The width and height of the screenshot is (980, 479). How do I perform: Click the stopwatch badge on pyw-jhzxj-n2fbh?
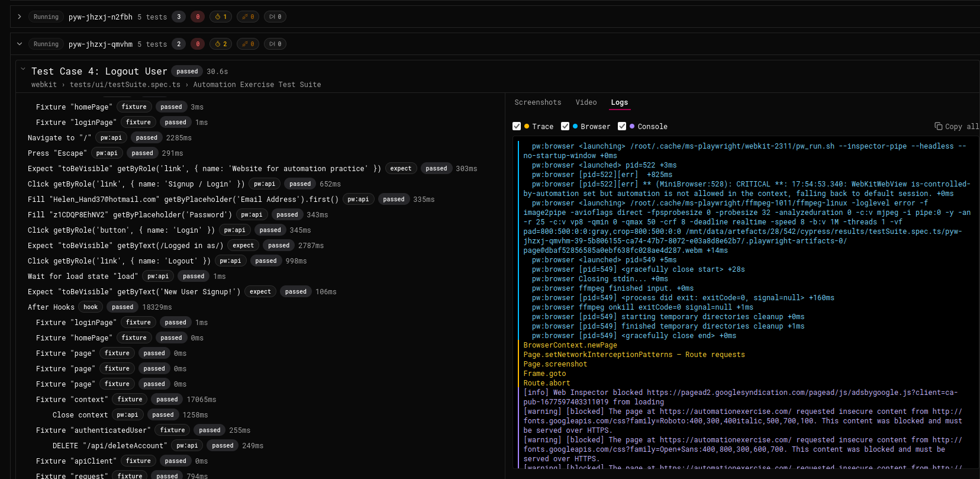click(220, 17)
